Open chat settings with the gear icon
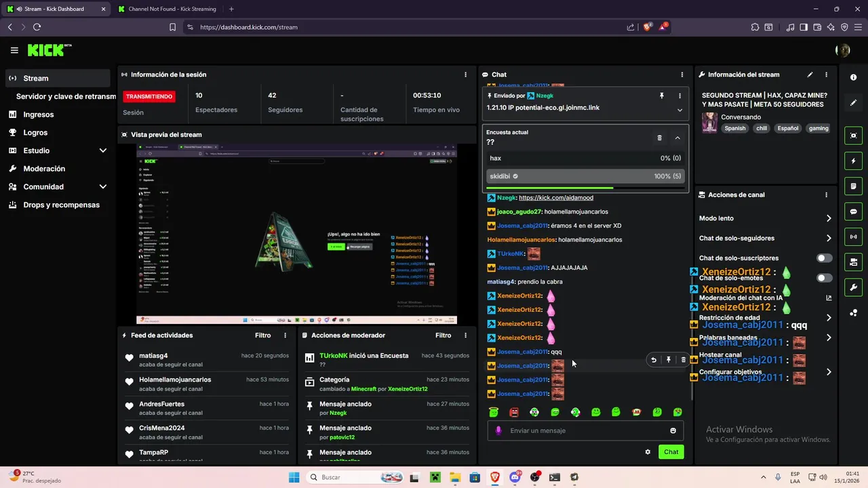Screen dimensions: 868x488 point(648,452)
